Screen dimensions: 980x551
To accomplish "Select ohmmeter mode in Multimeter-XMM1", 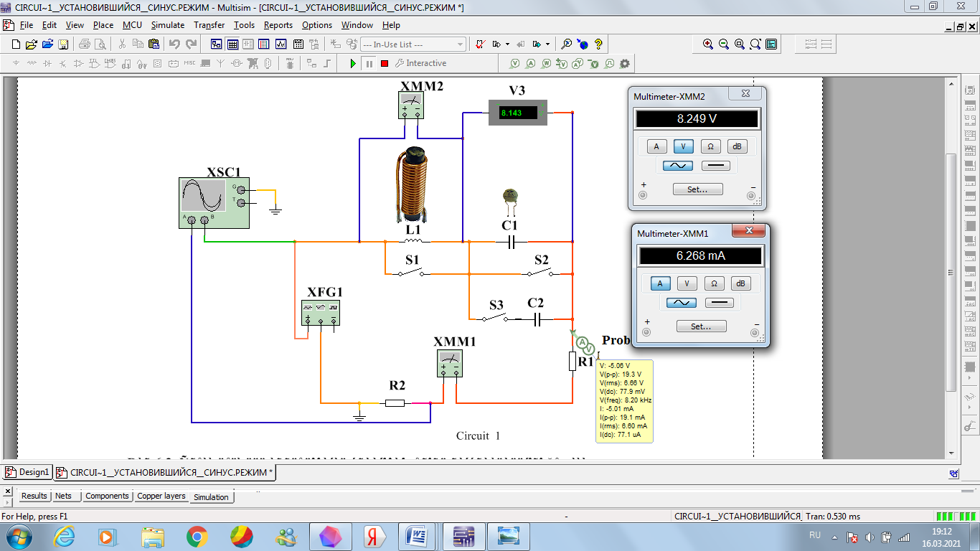I will (714, 283).
